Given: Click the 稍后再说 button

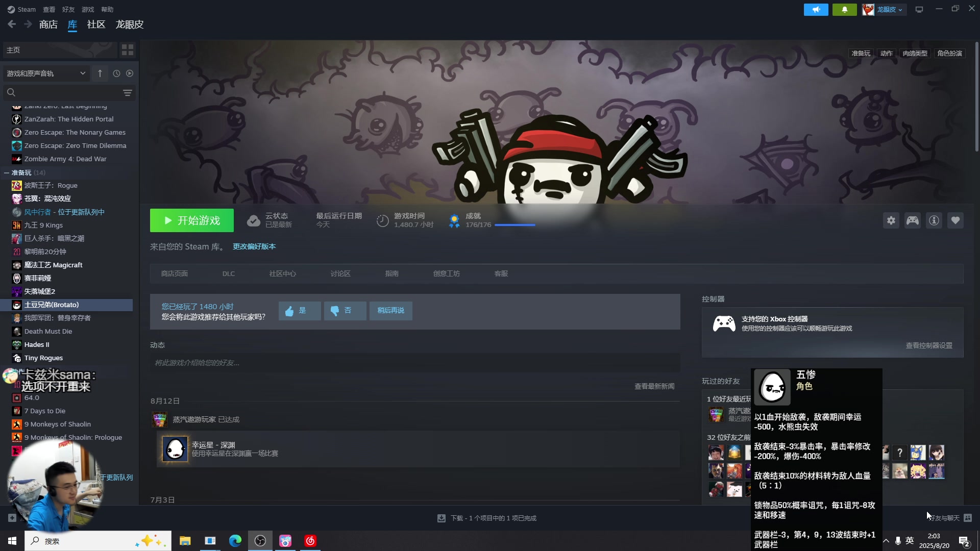Looking at the screenshot, I should coord(391,311).
